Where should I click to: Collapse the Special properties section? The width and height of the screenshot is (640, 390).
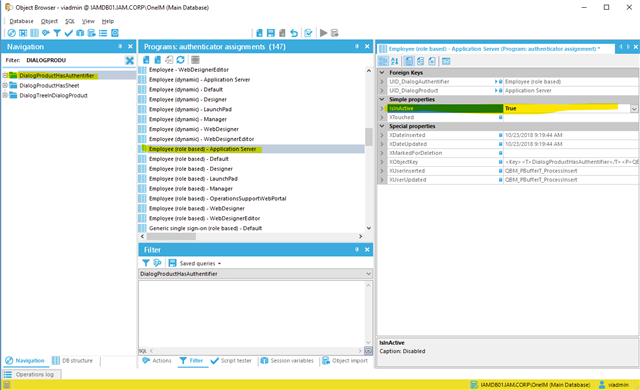(382, 126)
